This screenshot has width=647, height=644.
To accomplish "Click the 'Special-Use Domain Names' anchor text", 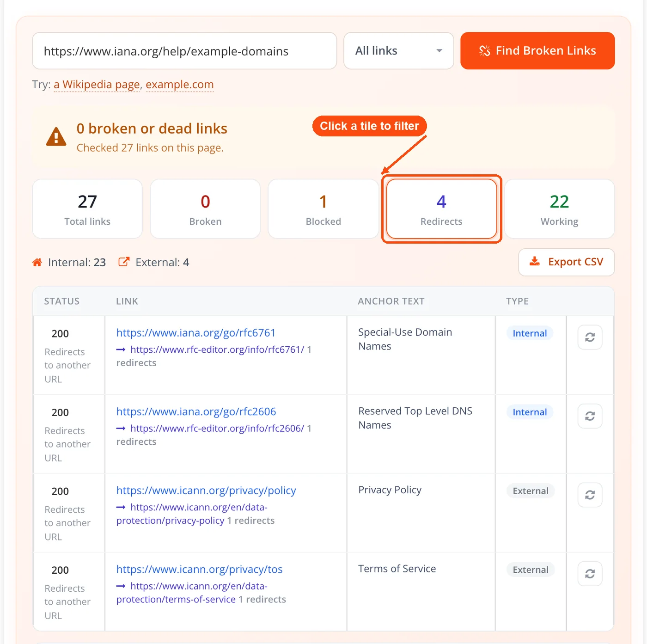I will point(405,339).
